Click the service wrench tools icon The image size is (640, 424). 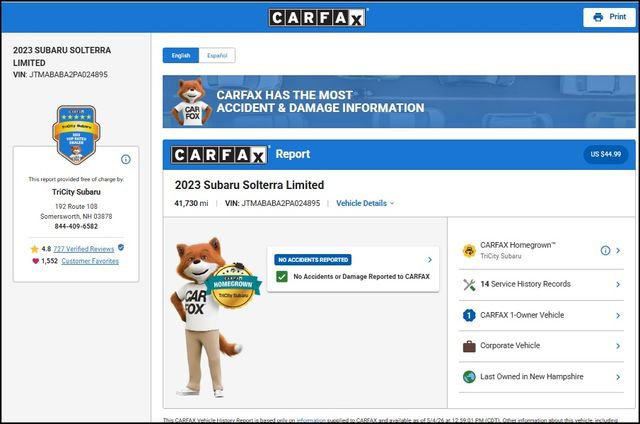[x=469, y=284]
